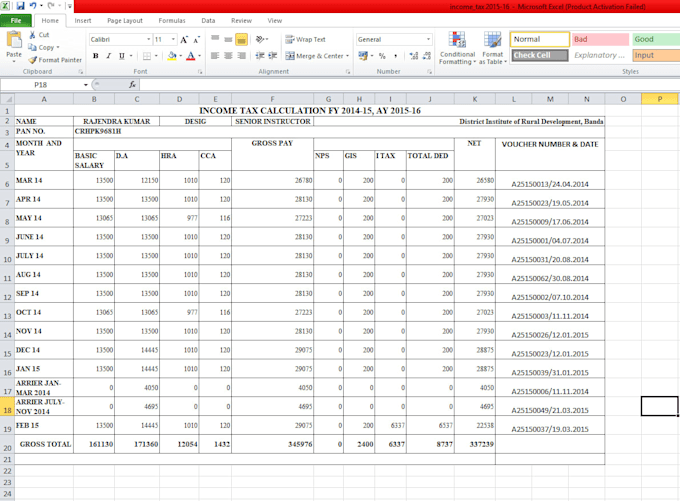The width and height of the screenshot is (680, 501).
Task: Apply accounting number format icon
Action: [x=363, y=56]
